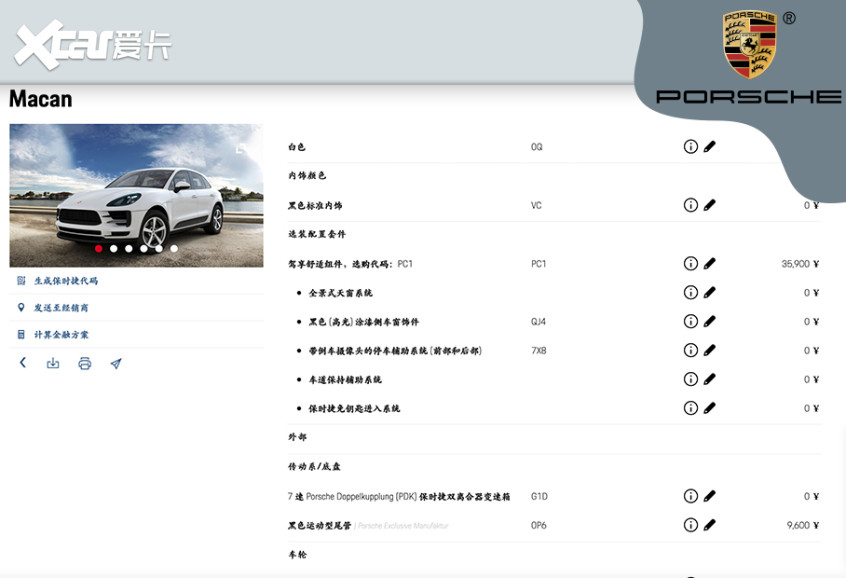Click the 内饰颜色 section heading
This screenshot has width=846, height=578.
tap(307, 175)
